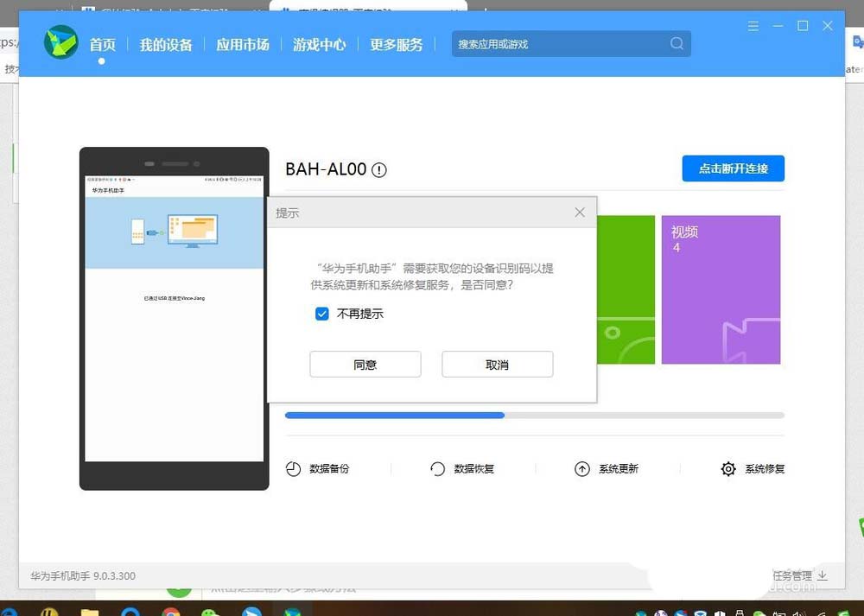Open 数据备份 data backup
The width and height of the screenshot is (864, 616).
(x=317, y=469)
